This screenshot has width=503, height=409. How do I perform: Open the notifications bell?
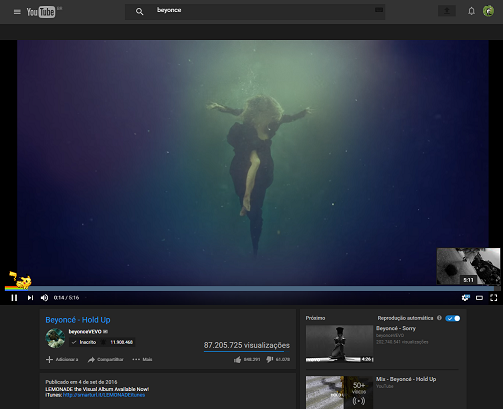[471, 11]
